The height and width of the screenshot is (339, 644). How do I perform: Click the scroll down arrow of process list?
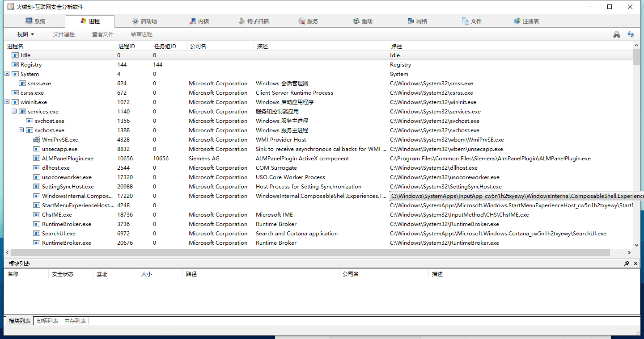pos(636,245)
